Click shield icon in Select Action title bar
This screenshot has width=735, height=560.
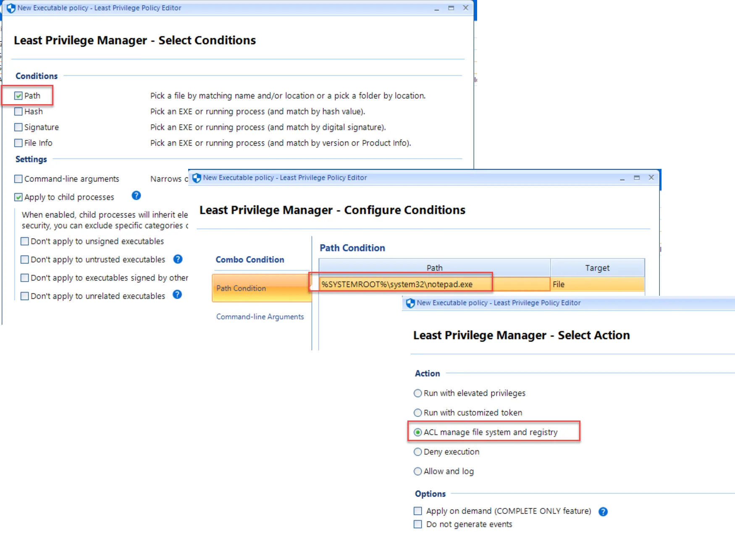410,303
